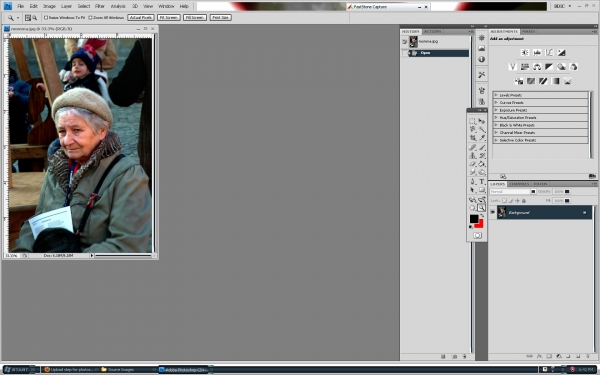Viewport: 600px width, 375px height.
Task: Click the foreground black color swatch
Action: (x=474, y=218)
